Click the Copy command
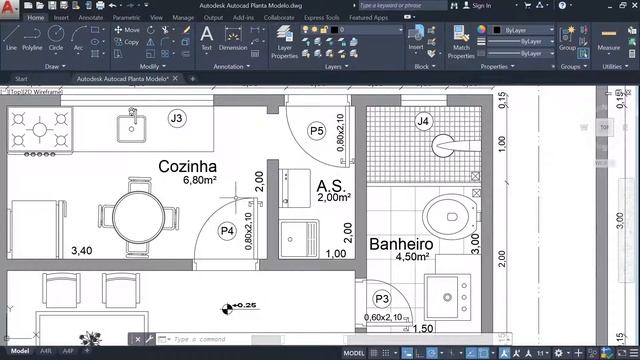Image resolution: width=640 pixels, height=360 pixels. pos(127,42)
